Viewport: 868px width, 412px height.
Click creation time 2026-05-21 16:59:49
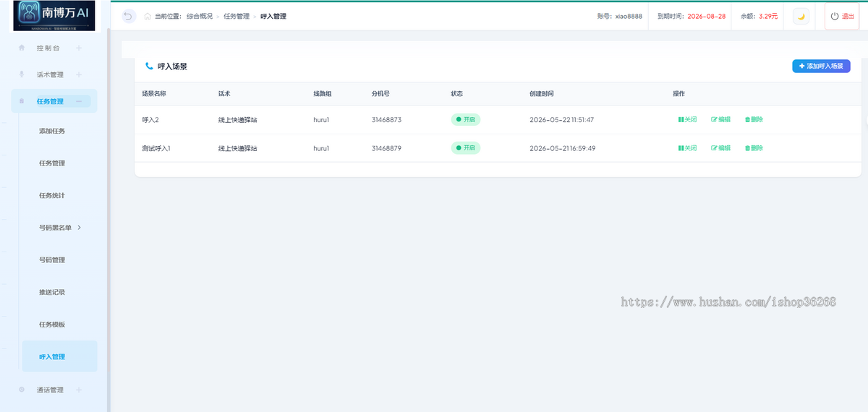(563, 147)
